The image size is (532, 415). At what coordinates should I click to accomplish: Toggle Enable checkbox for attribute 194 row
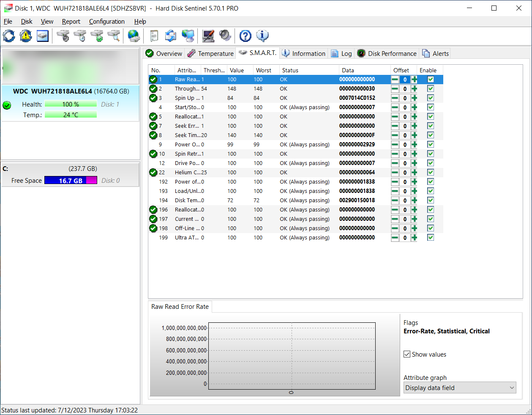430,201
